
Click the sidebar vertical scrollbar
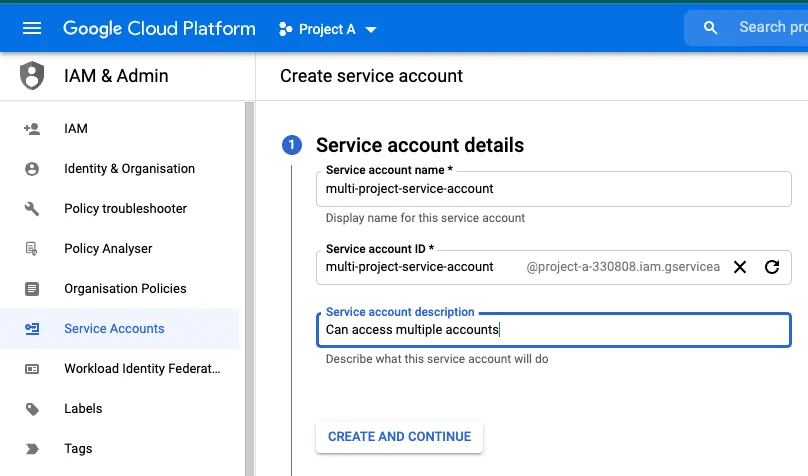249,288
